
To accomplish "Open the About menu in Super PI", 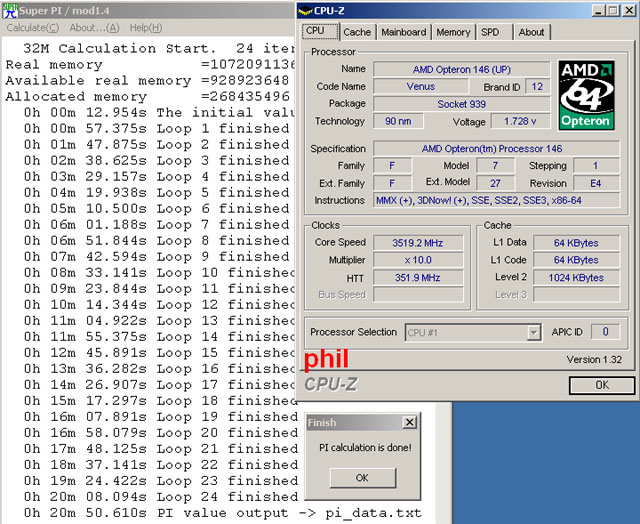I will point(94,28).
